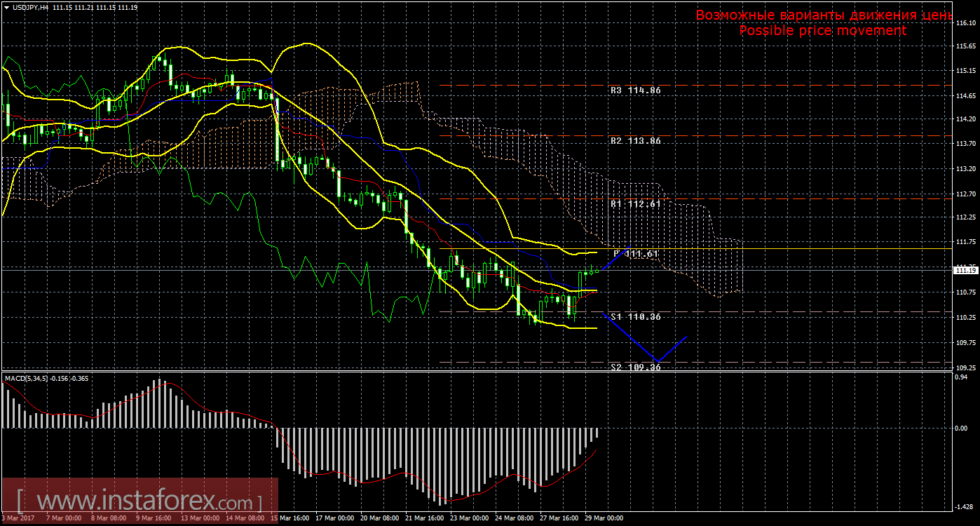Click the current price tag 111.19
Screen dimensions: 980x526
click(x=966, y=270)
